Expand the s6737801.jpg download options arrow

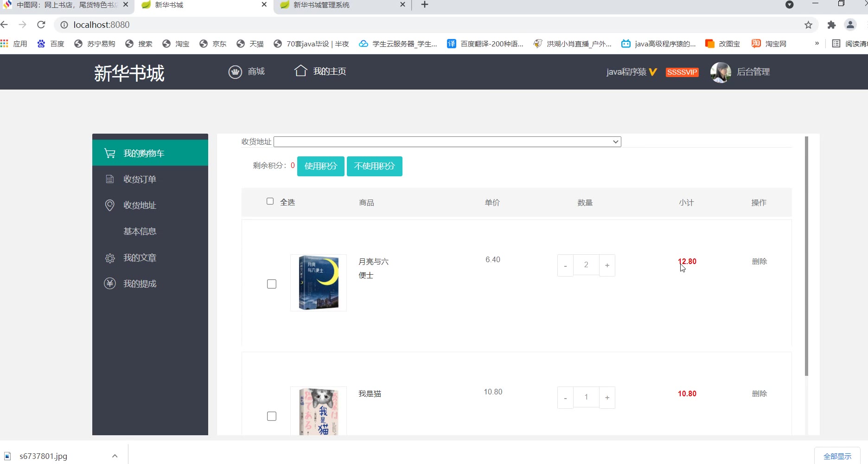pyautogui.click(x=115, y=456)
